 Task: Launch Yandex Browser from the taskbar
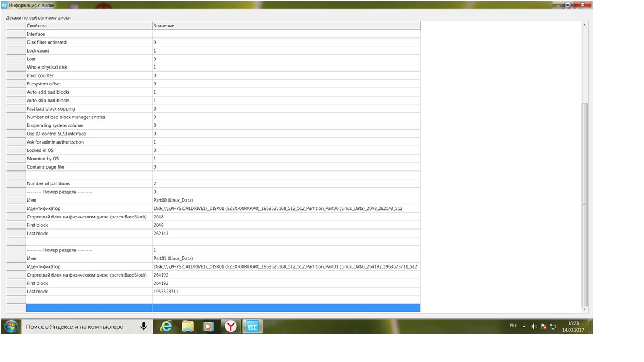click(230, 326)
